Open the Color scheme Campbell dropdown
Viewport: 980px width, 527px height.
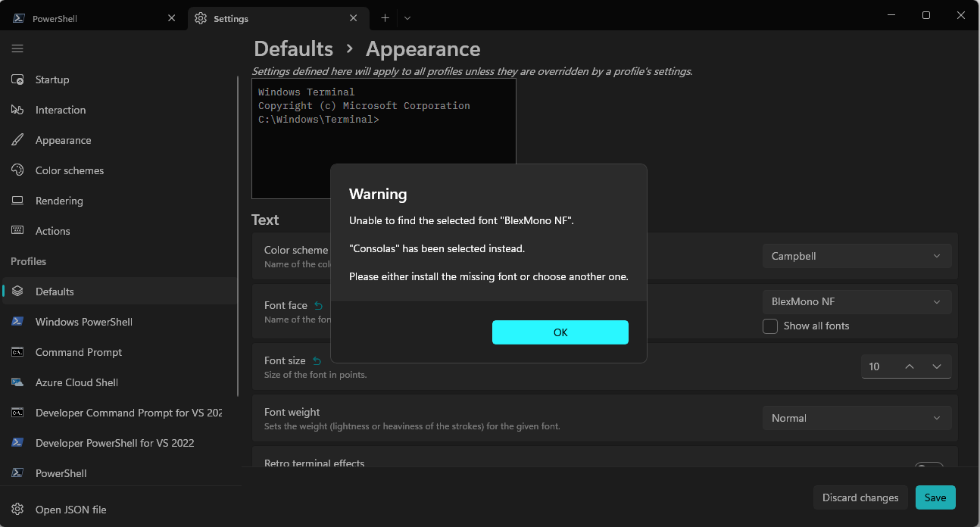pyautogui.click(x=857, y=256)
